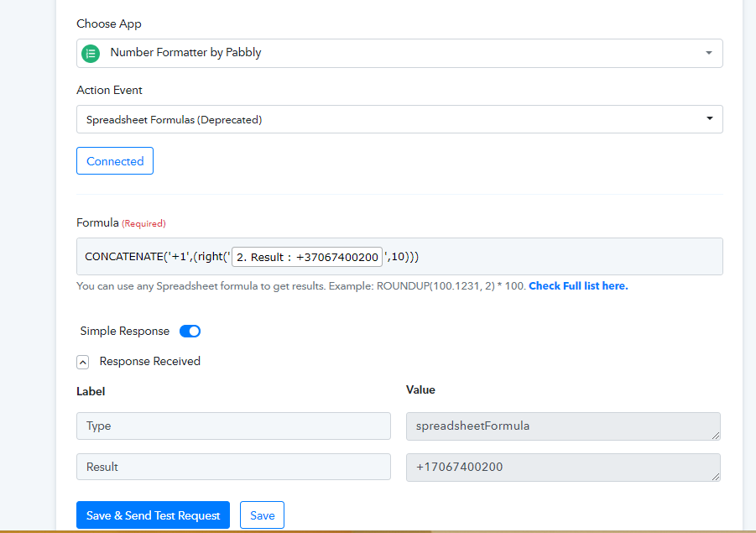Click the +17067400200 result value field
756x533 pixels.
click(563, 468)
